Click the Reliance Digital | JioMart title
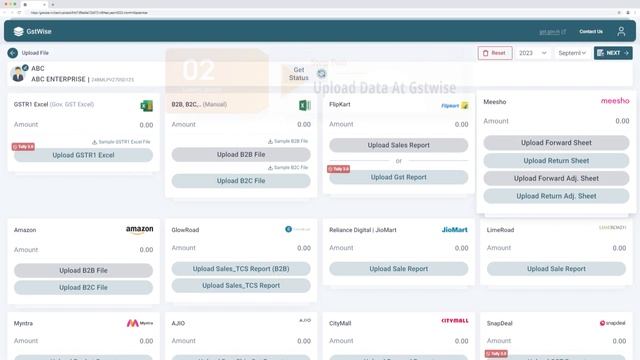The height and width of the screenshot is (360, 640). [362, 230]
